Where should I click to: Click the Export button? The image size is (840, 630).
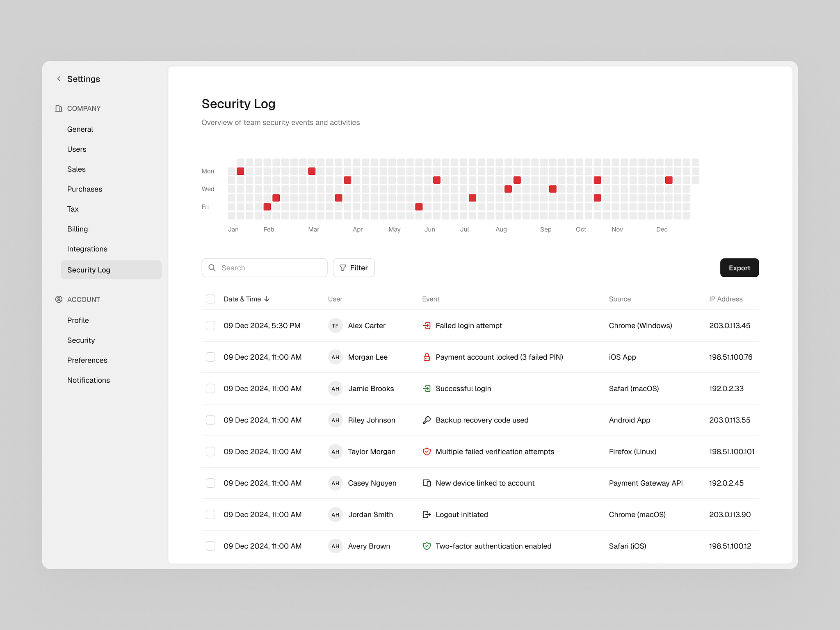(739, 267)
